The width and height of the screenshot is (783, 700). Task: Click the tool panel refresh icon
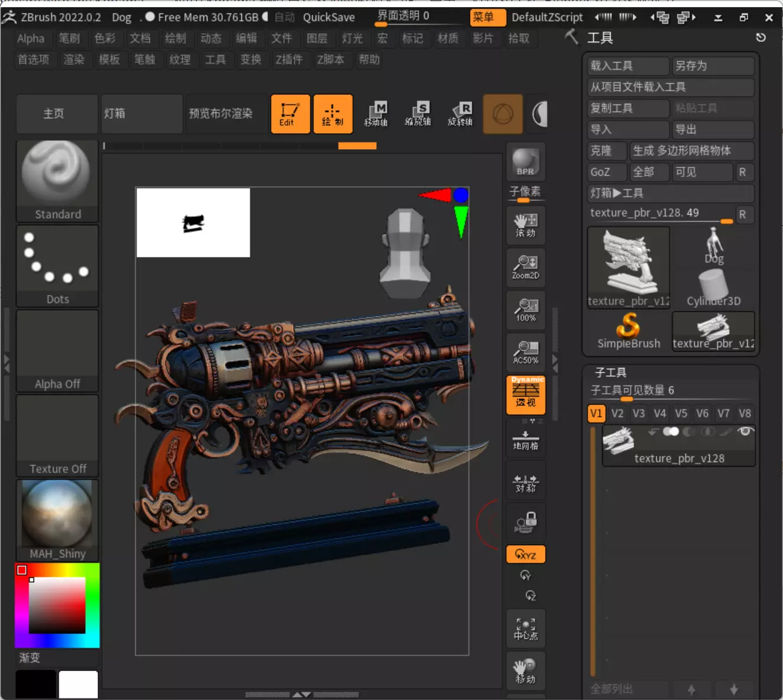(x=761, y=38)
